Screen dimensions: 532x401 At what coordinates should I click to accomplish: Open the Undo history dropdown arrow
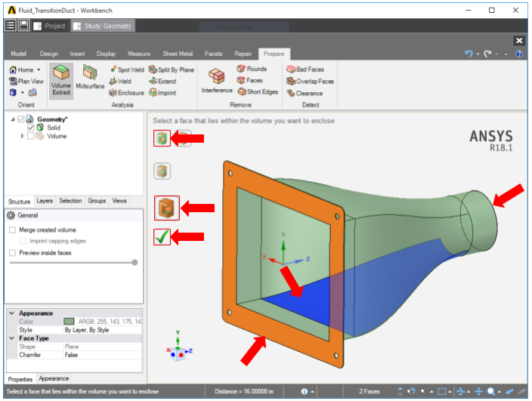pos(478,54)
